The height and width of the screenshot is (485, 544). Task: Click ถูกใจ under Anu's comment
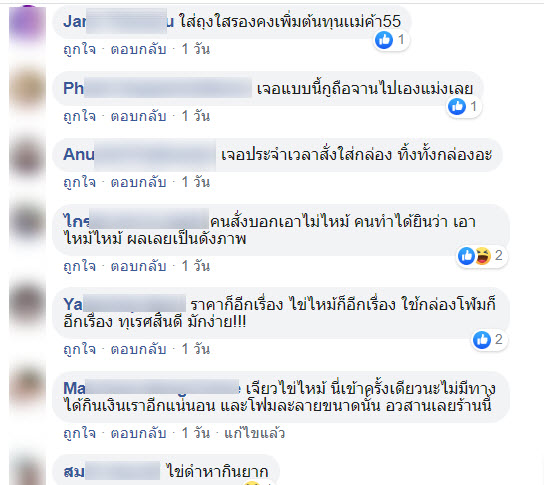click(79, 182)
